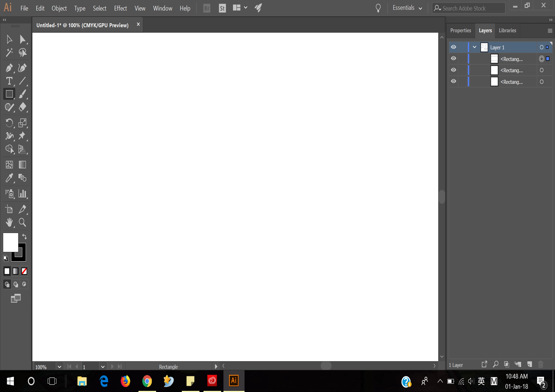The height and width of the screenshot is (392, 555).
Task: Toggle visibility of the first Rectangle sublayer
Action: [453, 58]
